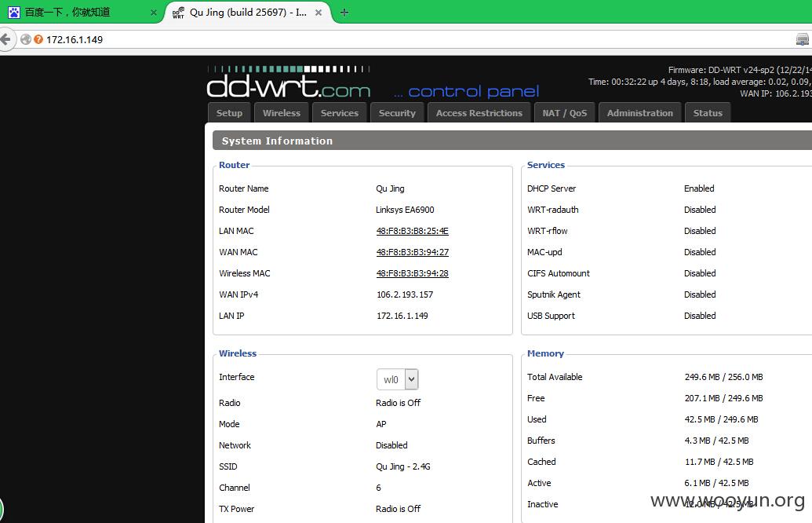Click Used memory value 42.5 MB / 249.6 MB

(x=721, y=420)
